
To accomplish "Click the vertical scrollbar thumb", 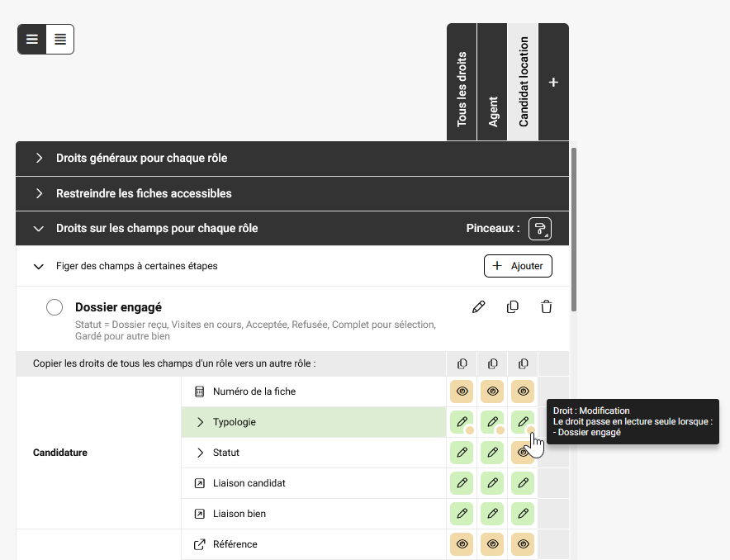I will click(x=574, y=230).
